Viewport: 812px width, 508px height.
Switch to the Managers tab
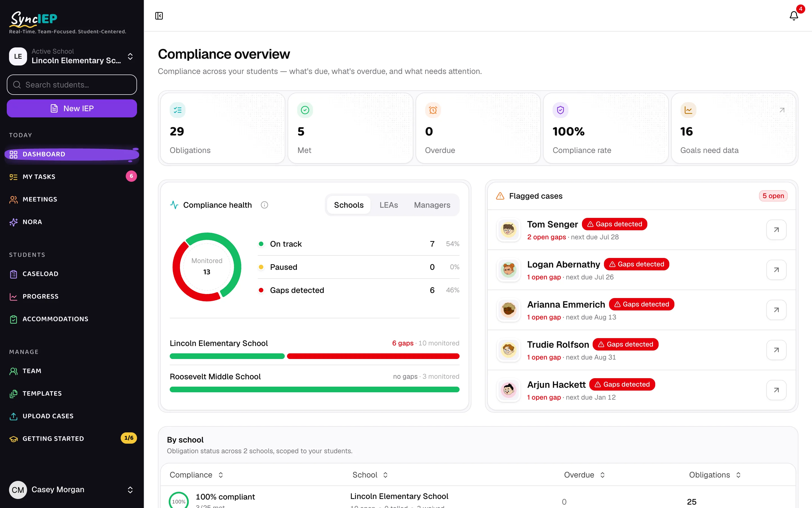[x=432, y=205]
